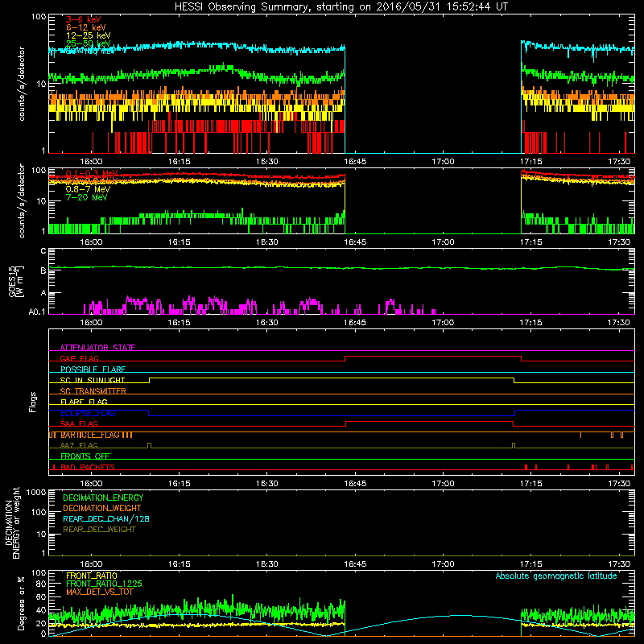Click the MAX_DET_VS_TOT legend label
Viewport: 644px width, 644px height.
(100, 592)
